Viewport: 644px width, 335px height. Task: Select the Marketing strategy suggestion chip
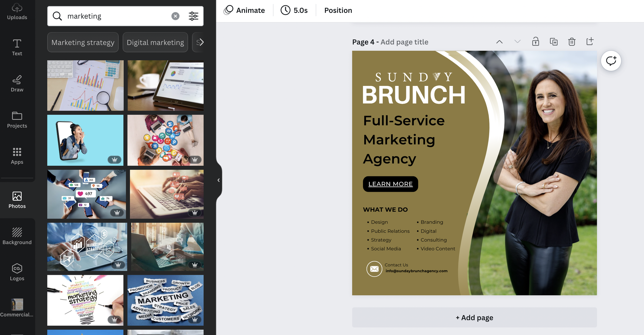coord(83,42)
